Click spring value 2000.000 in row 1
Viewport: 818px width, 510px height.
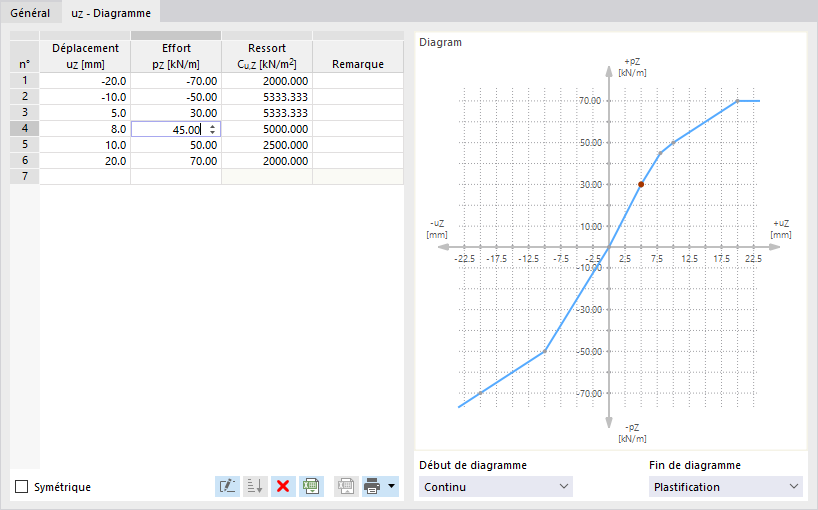pos(267,81)
